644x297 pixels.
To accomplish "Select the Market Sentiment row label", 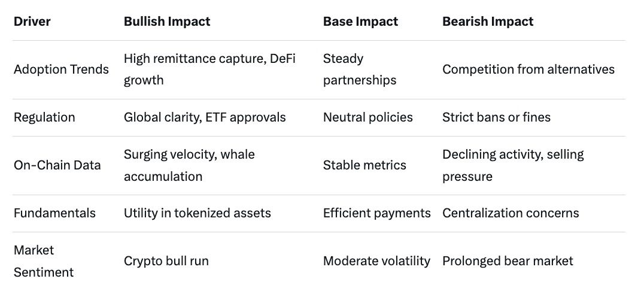I will tap(44, 261).
